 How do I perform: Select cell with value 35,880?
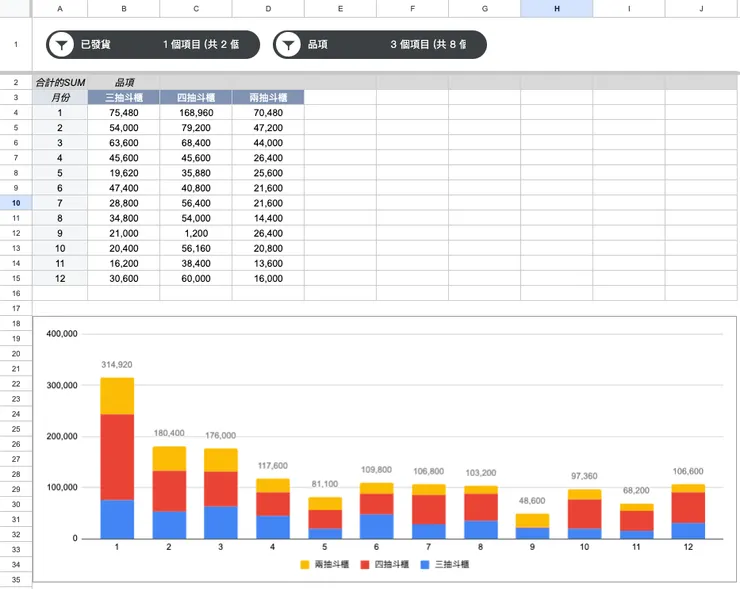196,173
